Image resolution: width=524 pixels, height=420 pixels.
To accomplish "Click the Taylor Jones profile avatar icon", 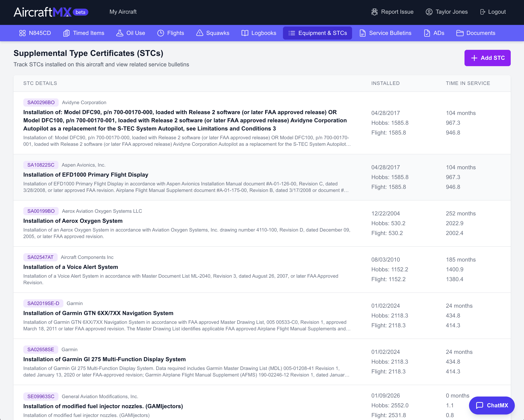I will (x=429, y=12).
